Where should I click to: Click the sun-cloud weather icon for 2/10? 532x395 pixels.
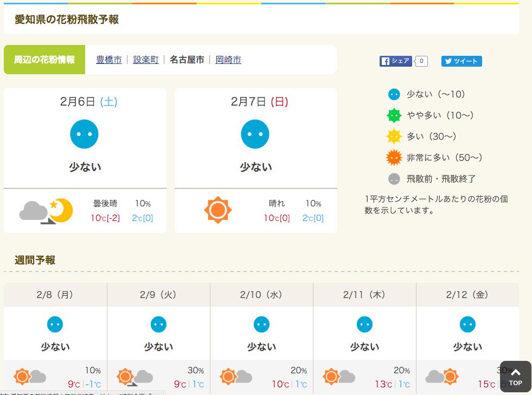pyautogui.click(x=236, y=377)
